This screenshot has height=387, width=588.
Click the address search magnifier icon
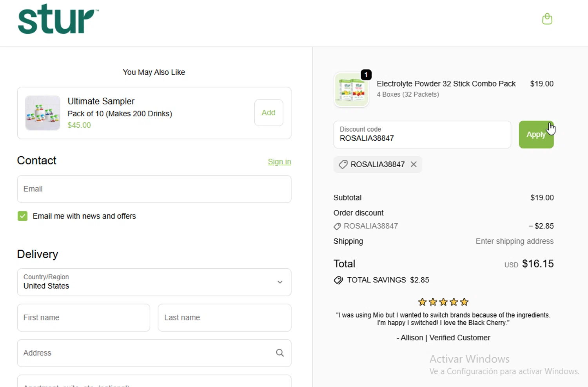click(280, 353)
